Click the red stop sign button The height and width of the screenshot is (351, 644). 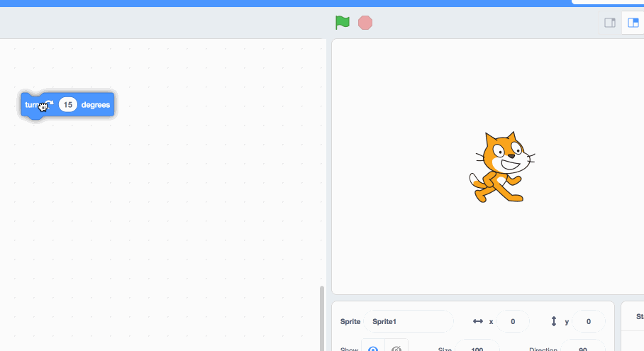coord(365,23)
